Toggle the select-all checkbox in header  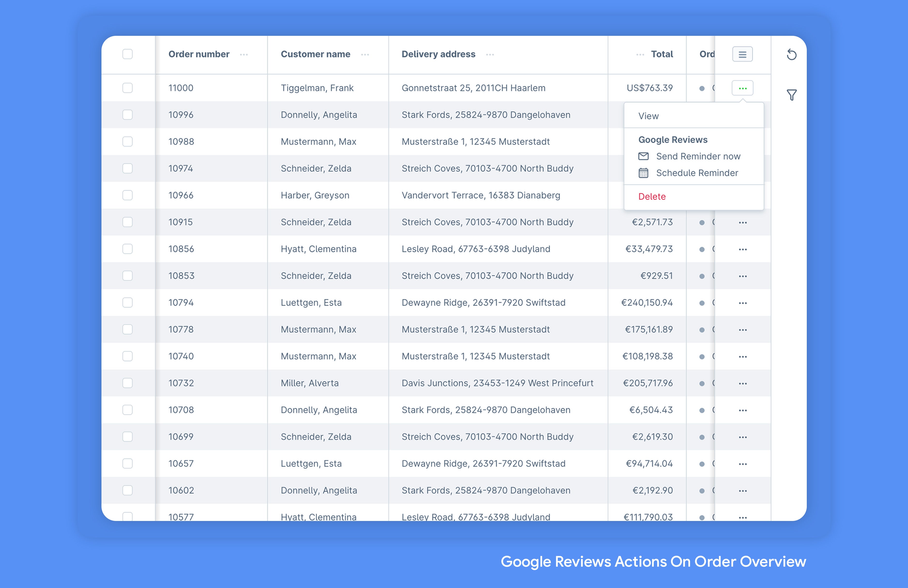[x=127, y=54]
